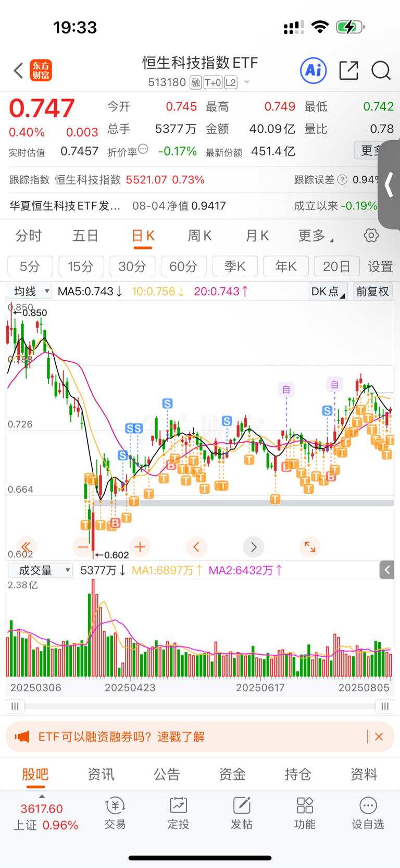Switch to 五日 chart tab
This screenshot has width=400, height=868.
(x=85, y=236)
